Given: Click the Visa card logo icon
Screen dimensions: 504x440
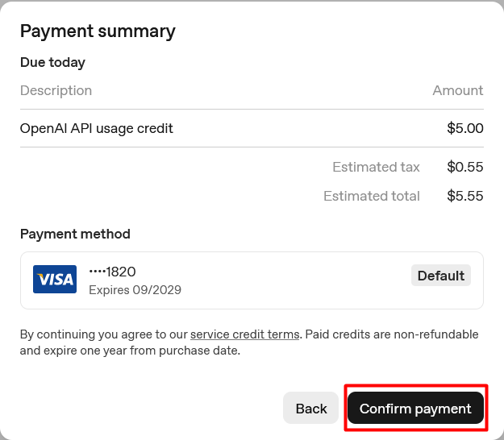Looking at the screenshot, I should [x=55, y=280].
